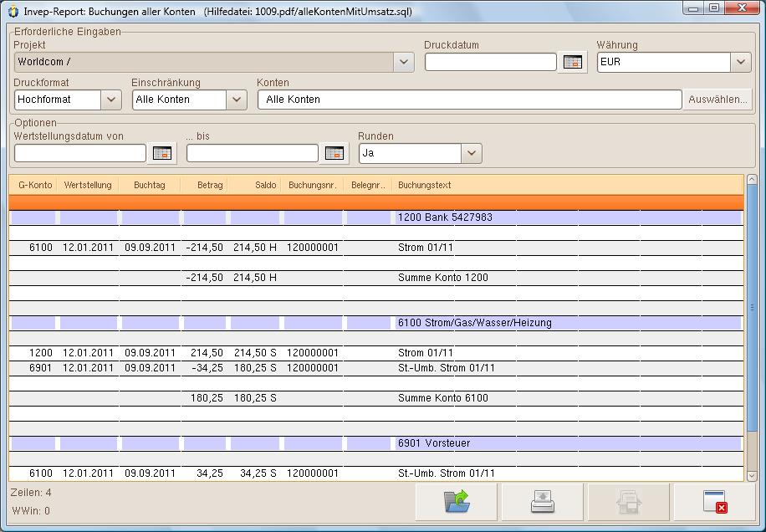Open calendar for the bis date
This screenshot has width=766, height=532.
coord(334,153)
